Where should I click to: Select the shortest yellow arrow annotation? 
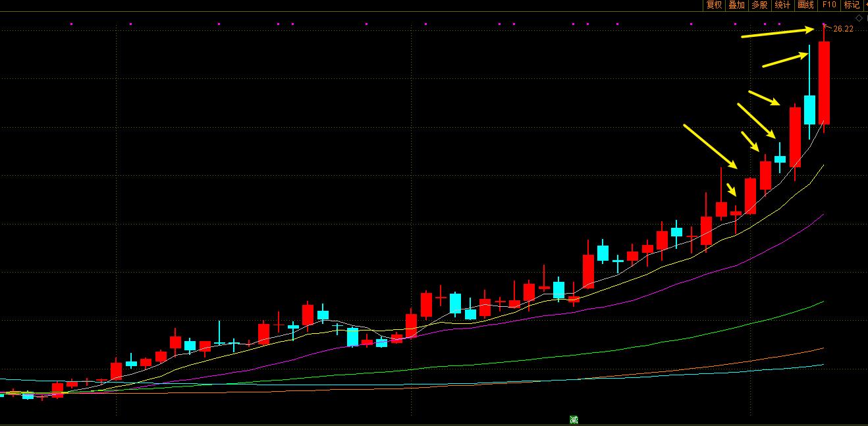(731, 190)
